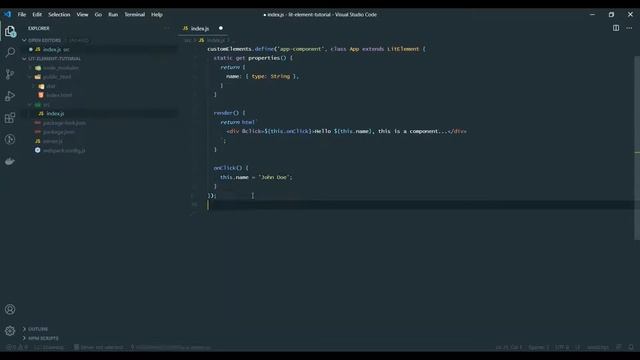Click the 'return html`' line
Screen dimensions: 640x360
point(238,122)
